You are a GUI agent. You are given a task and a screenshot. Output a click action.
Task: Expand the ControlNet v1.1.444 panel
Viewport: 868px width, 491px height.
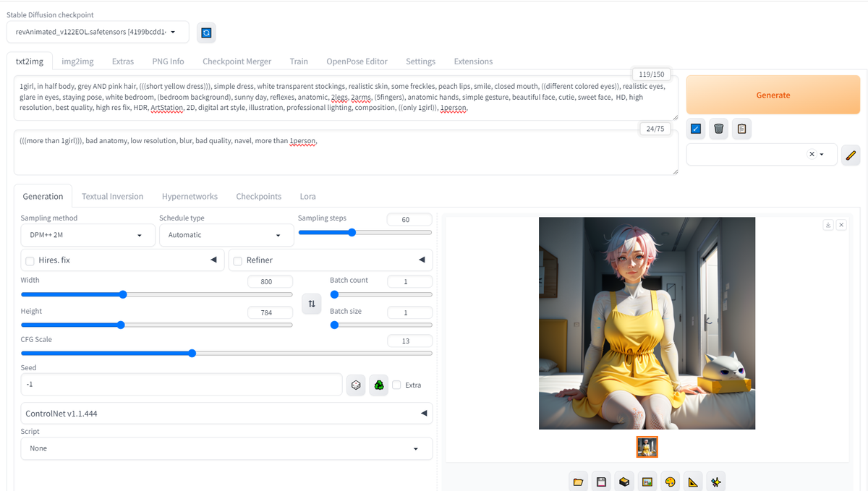pyautogui.click(x=226, y=414)
